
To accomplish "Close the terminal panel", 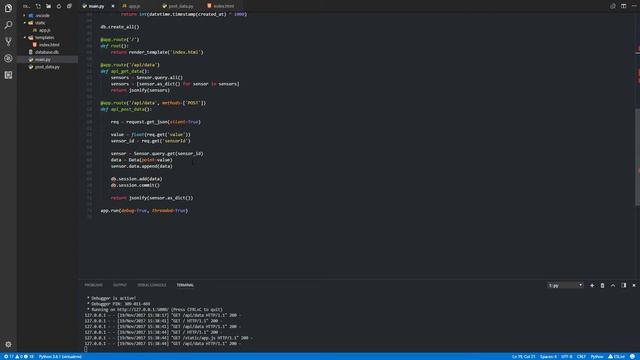I will [x=634, y=285].
